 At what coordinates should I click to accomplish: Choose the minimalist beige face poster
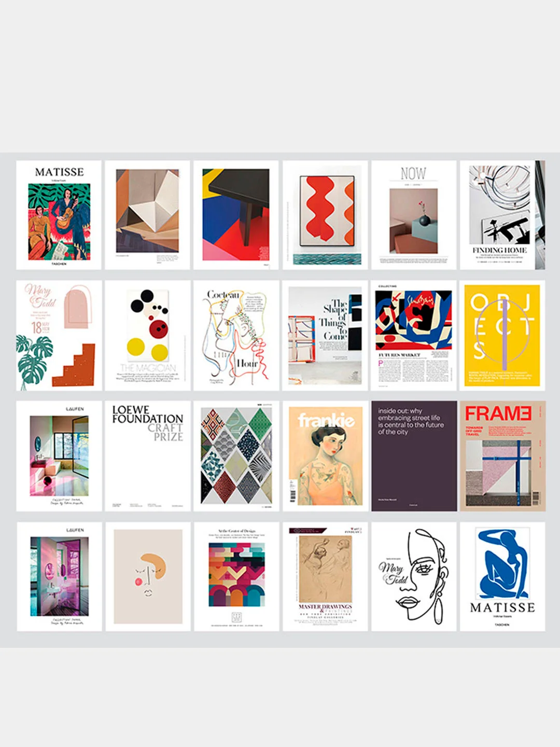148,576
